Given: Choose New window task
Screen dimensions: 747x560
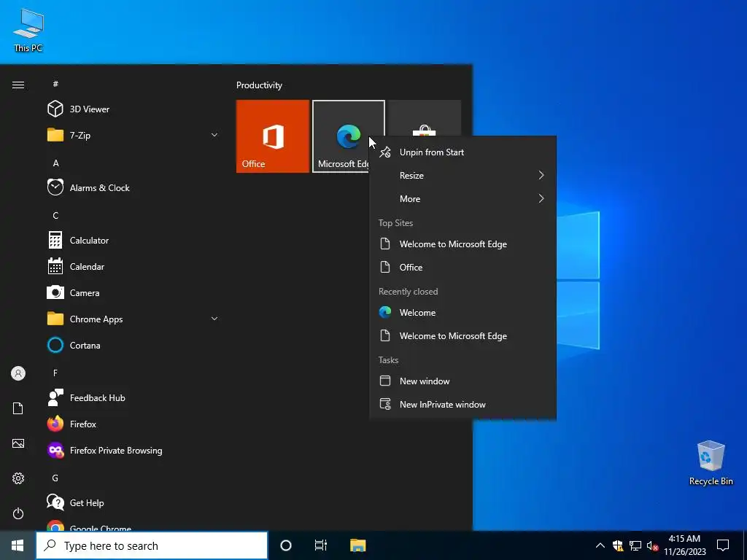Looking at the screenshot, I should pyautogui.click(x=462, y=381).
